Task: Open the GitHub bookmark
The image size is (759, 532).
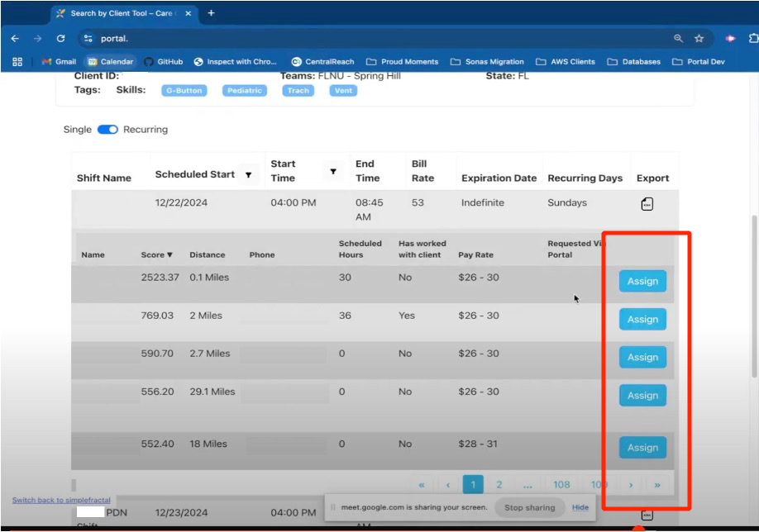Action: pos(163,61)
